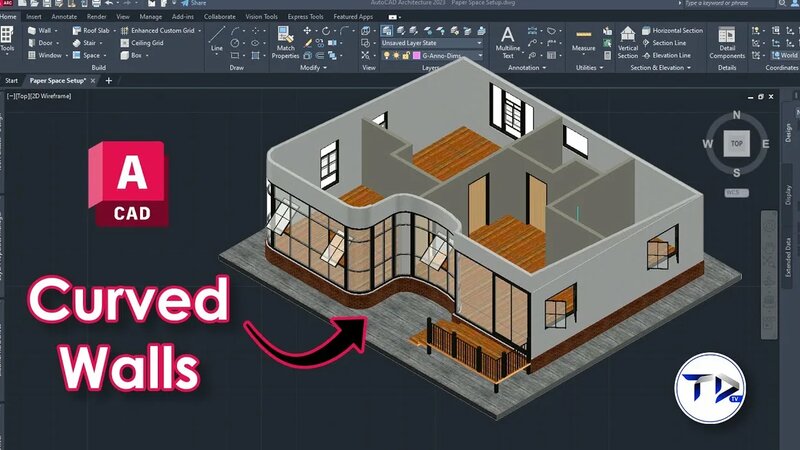Select the Arc draw tool

(235, 31)
